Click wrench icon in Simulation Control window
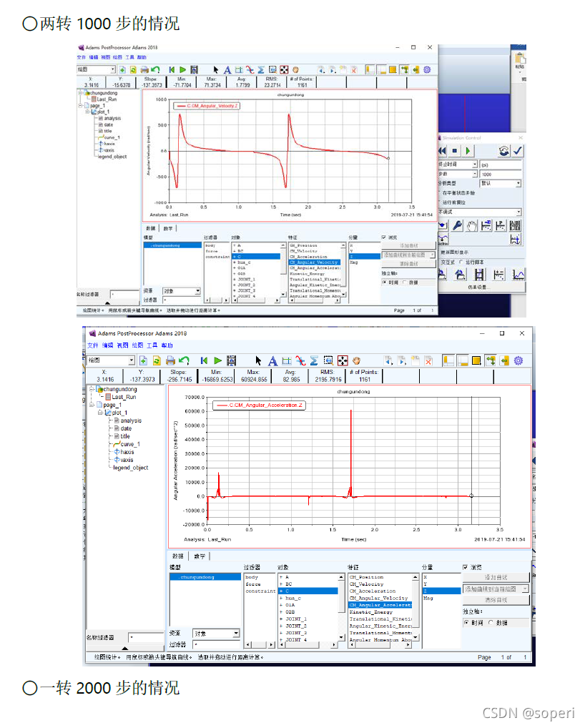 pyautogui.click(x=457, y=226)
